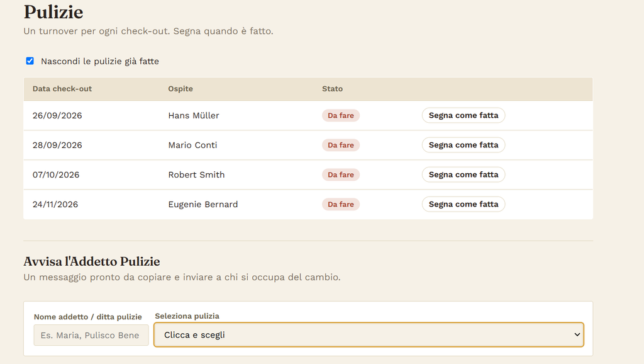Uncheck Nascondi le pulizie già fatte checkbox
The width and height of the screenshot is (644, 364).
click(x=30, y=61)
